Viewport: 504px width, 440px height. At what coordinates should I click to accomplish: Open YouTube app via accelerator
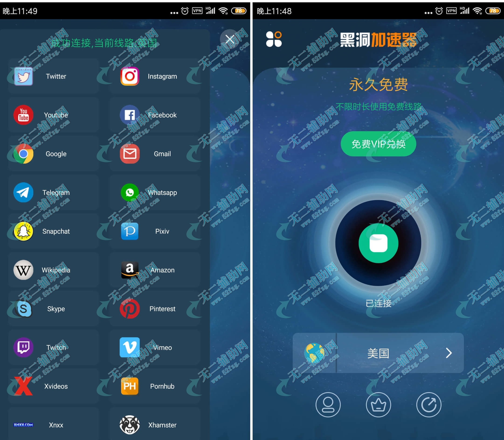click(56, 115)
